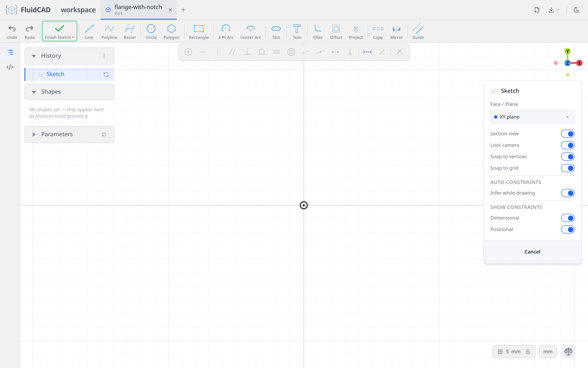Click the measure balance-scale icon
Screen dimensions: 588x368
[x=568, y=351]
